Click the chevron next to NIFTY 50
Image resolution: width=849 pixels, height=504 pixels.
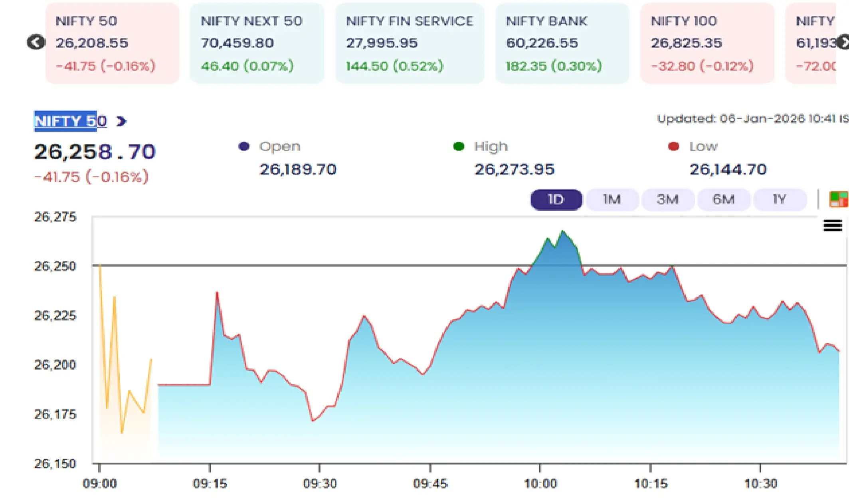point(121,121)
